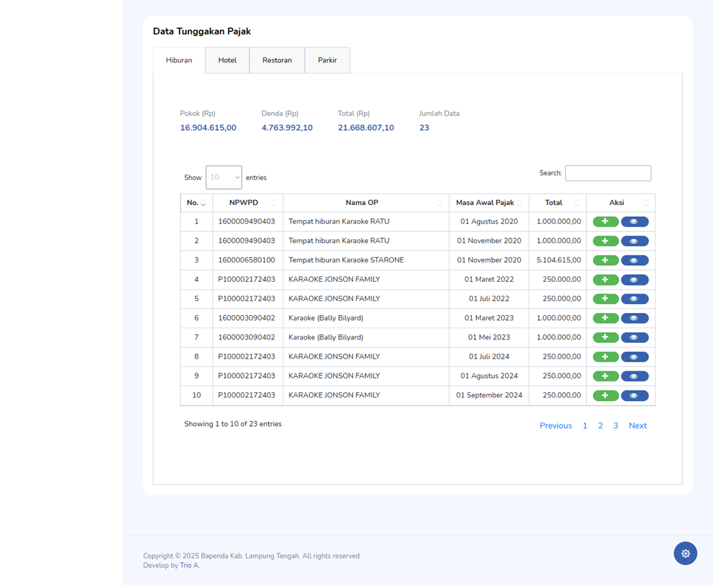Click plus icon for 01 Agustus 2024 row
The width and height of the screenshot is (713, 588).
click(606, 376)
